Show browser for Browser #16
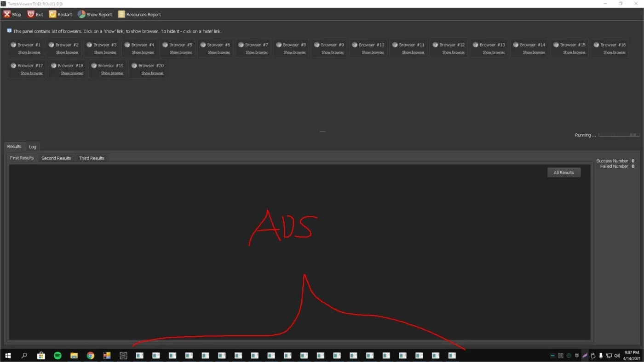Screen dimensions: 644x362 pos(615,52)
